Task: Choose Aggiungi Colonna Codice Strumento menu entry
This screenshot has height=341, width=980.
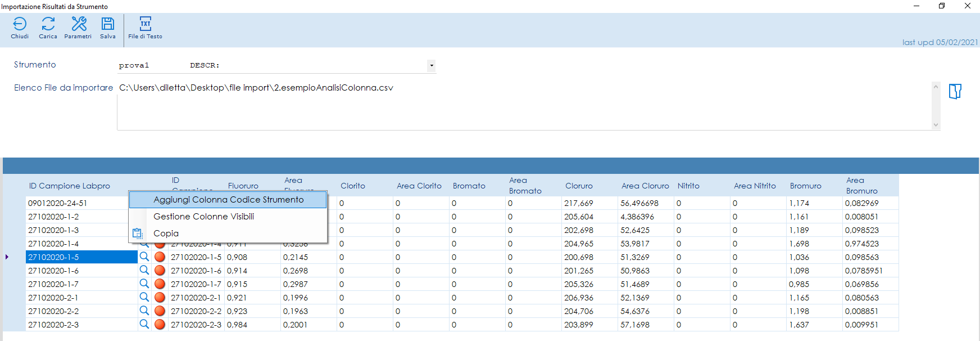Action: pos(228,200)
